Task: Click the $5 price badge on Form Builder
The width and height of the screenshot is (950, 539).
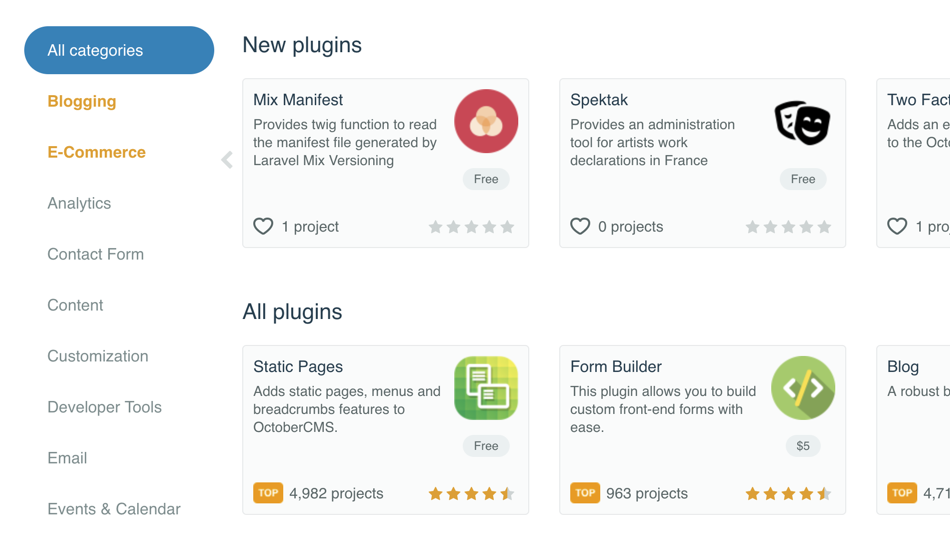Action: pyautogui.click(x=803, y=446)
